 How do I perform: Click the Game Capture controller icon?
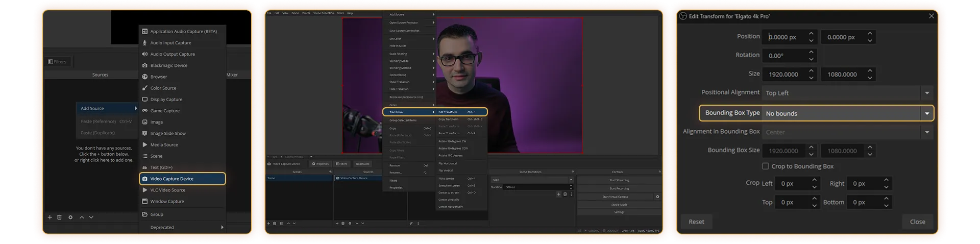click(145, 110)
